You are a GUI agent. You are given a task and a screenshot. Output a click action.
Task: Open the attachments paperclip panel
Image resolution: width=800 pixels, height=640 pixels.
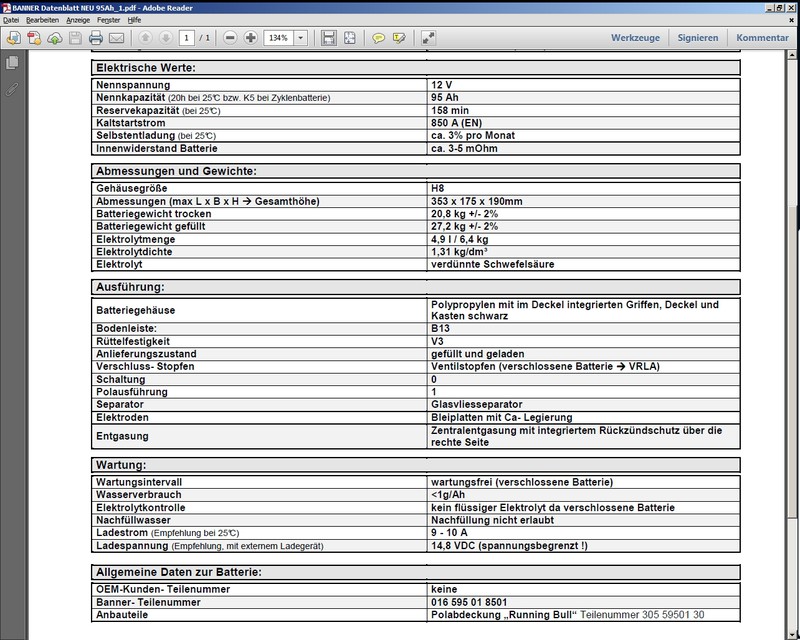click(x=12, y=88)
